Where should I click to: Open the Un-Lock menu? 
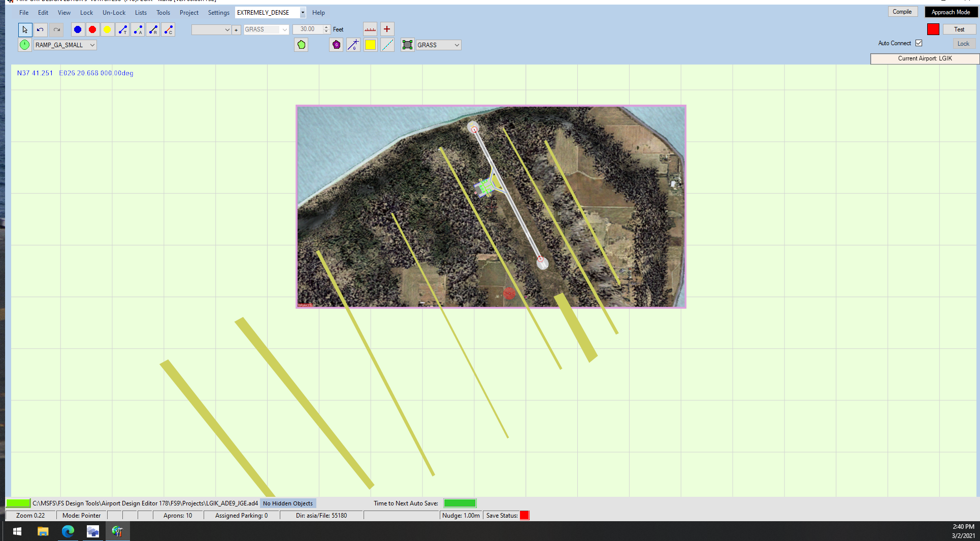coord(114,13)
